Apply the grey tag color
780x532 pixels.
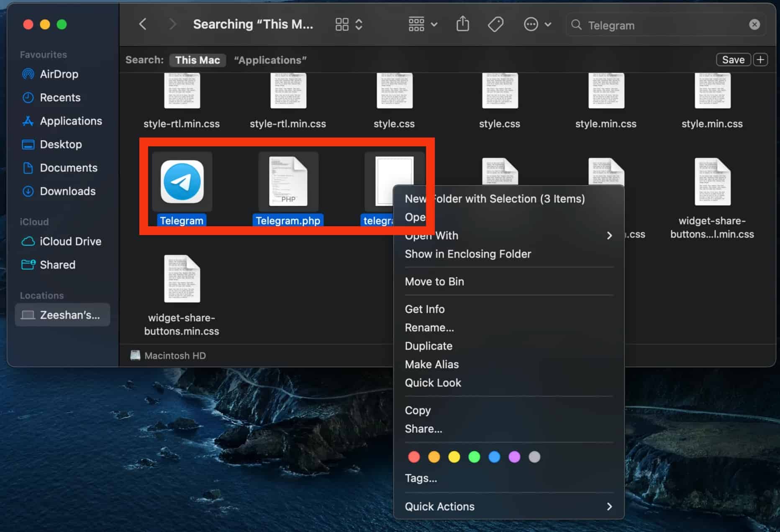click(534, 457)
